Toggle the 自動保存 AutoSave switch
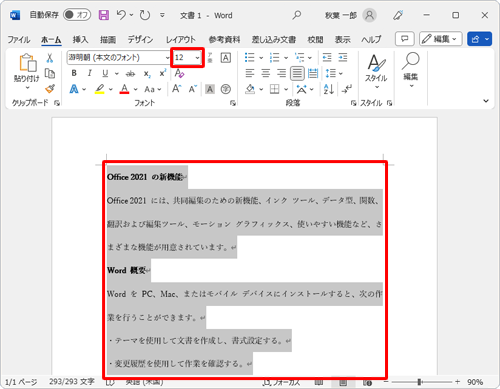 tap(77, 15)
